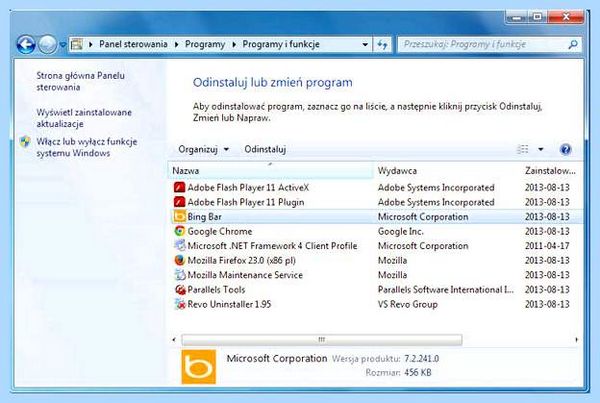
Task: Select 'Revo Uninstaller 1.95' program name
Action: (x=229, y=304)
